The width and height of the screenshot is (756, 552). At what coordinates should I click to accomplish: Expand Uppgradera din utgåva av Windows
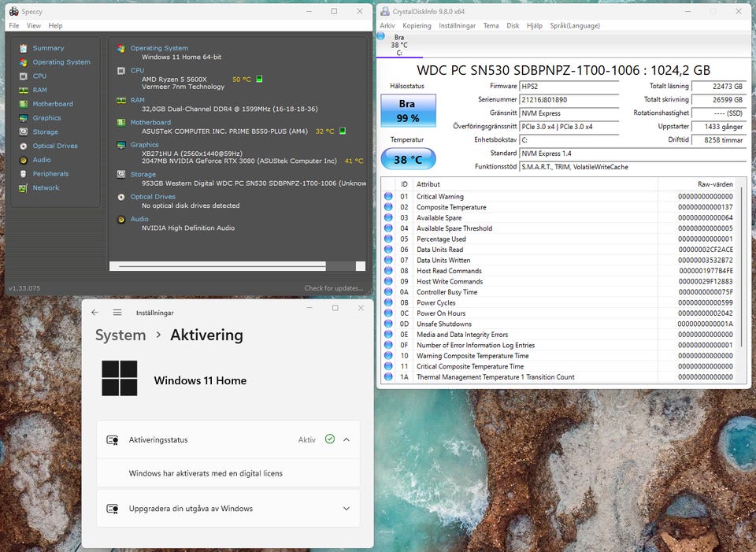346,509
